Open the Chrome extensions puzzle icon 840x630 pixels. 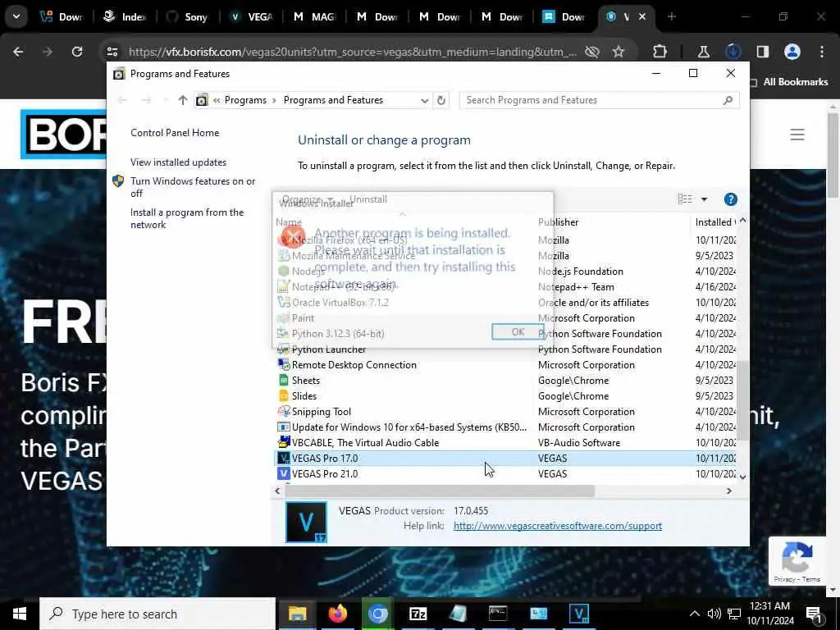(660, 52)
